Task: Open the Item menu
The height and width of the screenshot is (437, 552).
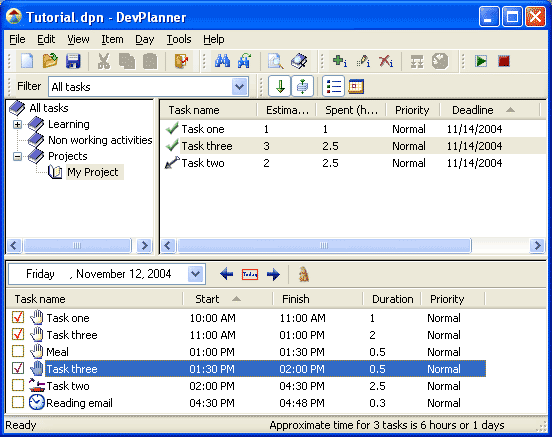Action: click(x=112, y=39)
